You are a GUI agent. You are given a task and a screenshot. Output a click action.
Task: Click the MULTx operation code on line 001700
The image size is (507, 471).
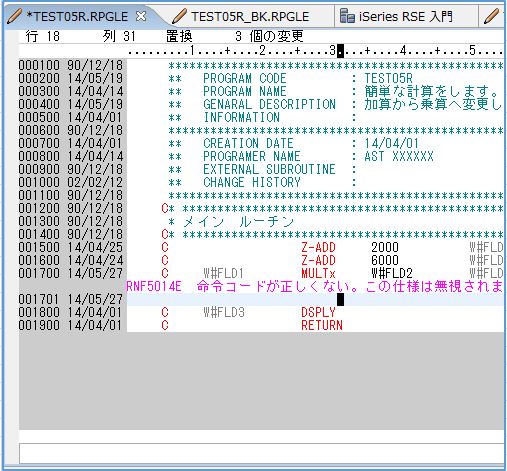coord(318,273)
